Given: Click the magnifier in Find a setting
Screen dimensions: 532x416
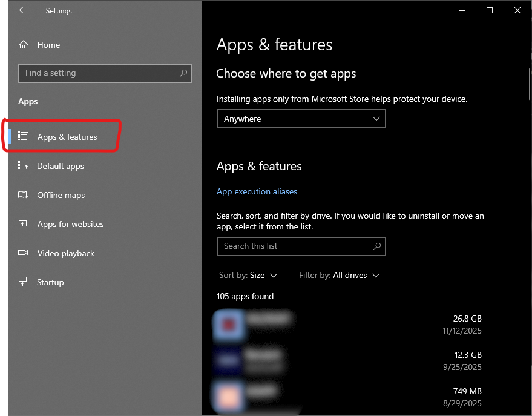Looking at the screenshot, I should 183,73.
